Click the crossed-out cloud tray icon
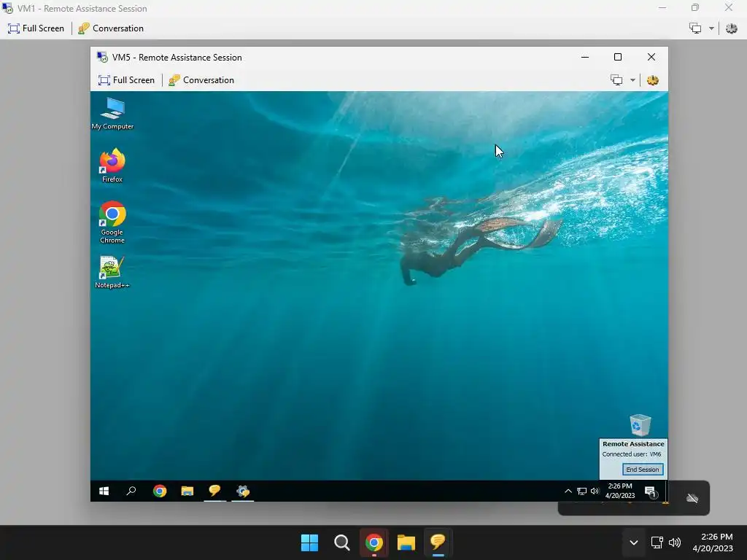This screenshot has height=560, width=747. point(692,498)
